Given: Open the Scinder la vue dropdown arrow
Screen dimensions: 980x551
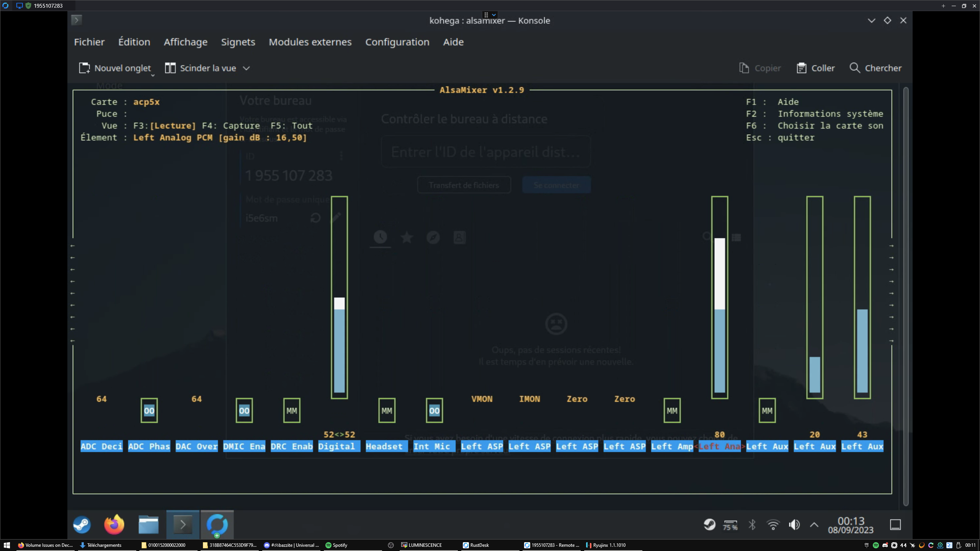Looking at the screenshot, I should [246, 68].
